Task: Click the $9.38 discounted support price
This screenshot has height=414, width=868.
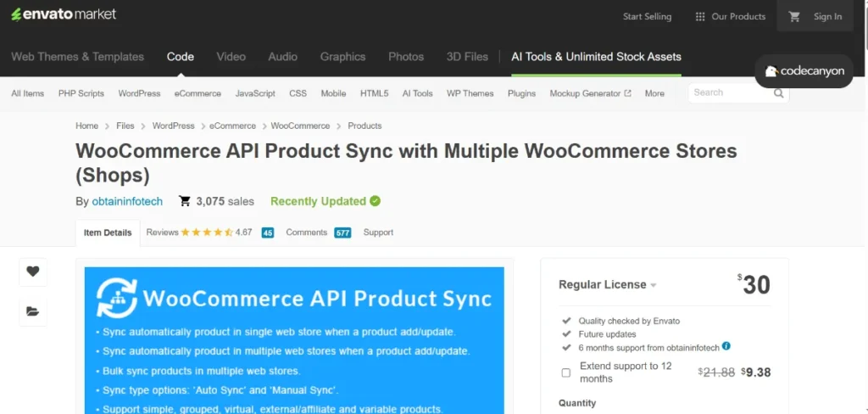Action: pos(755,372)
